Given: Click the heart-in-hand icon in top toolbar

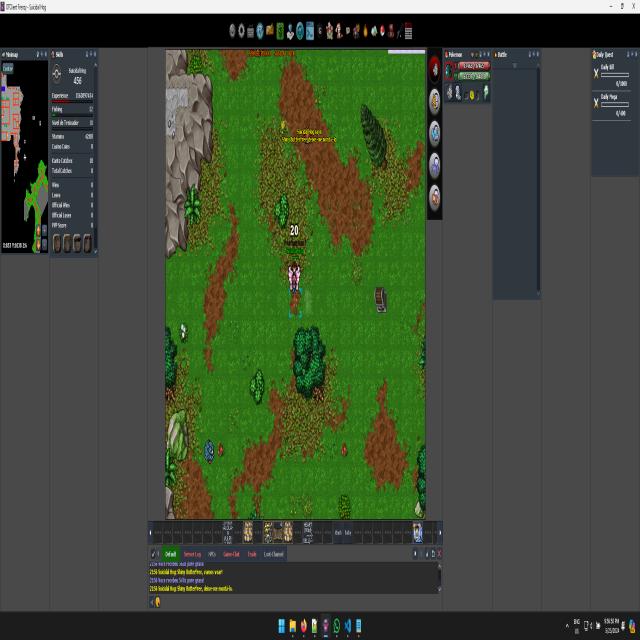Looking at the screenshot, I should coord(290,31).
